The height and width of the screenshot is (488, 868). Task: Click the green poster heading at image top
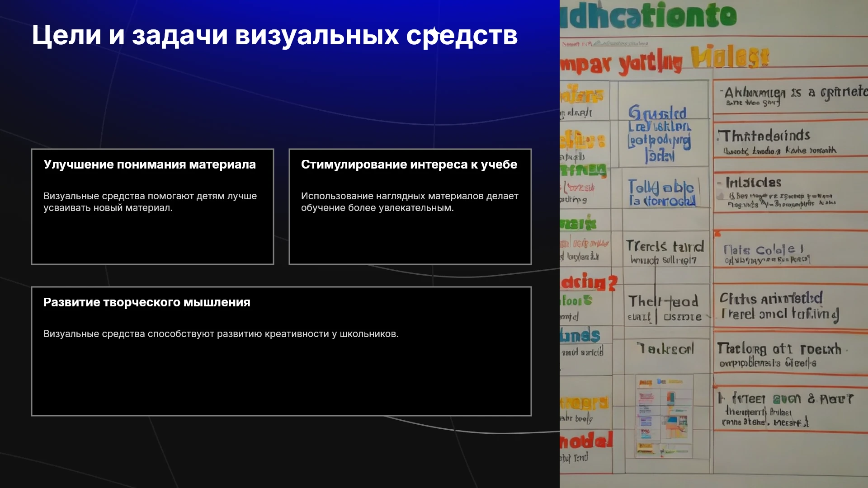[x=649, y=16]
